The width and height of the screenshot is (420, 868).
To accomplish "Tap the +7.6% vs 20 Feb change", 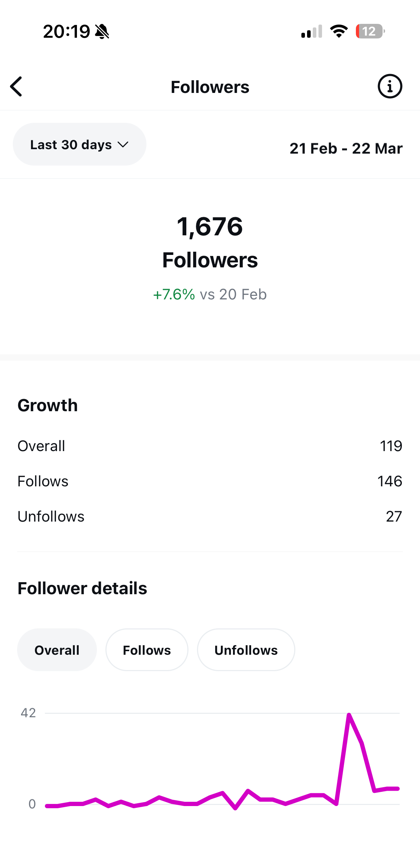I will coord(210,294).
